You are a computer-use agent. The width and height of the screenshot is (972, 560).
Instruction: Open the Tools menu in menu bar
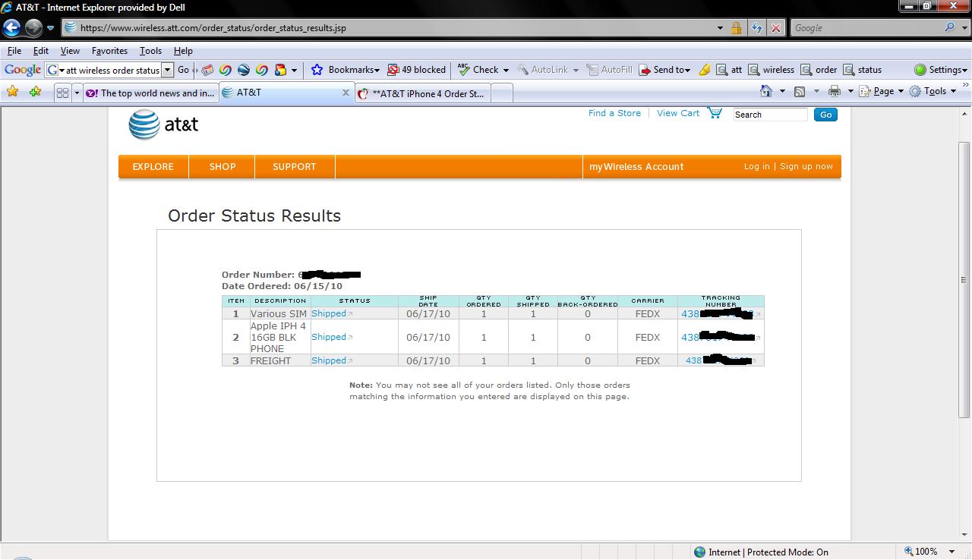pos(150,51)
